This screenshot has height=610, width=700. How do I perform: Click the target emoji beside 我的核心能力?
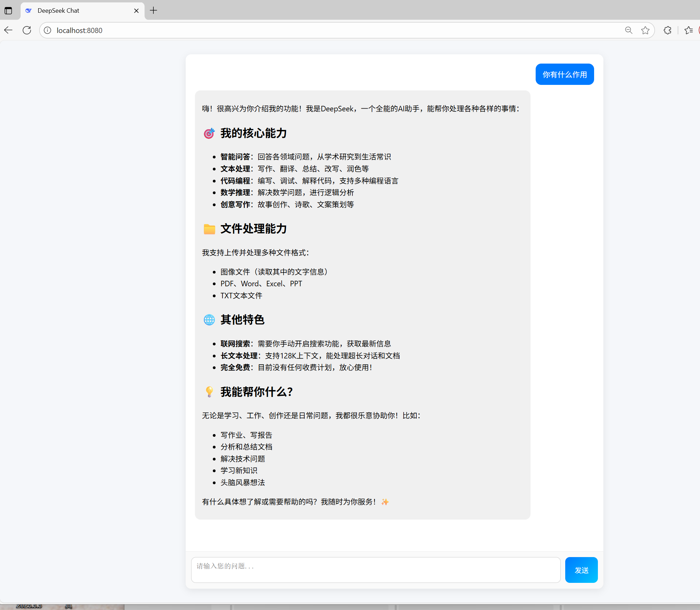(x=209, y=133)
